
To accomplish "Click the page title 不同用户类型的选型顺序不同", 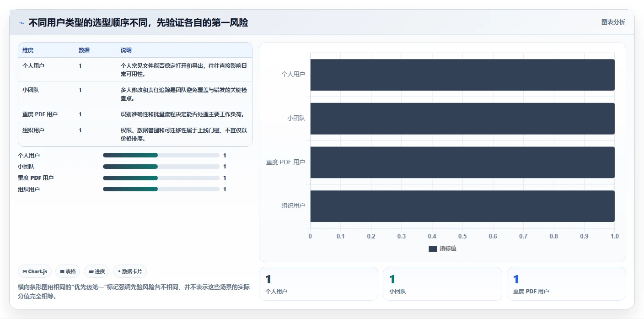I will [x=138, y=22].
